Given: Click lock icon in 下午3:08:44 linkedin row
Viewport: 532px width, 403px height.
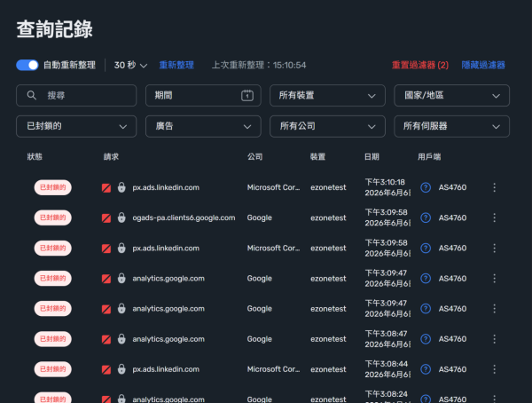Looking at the screenshot, I should (x=121, y=369).
